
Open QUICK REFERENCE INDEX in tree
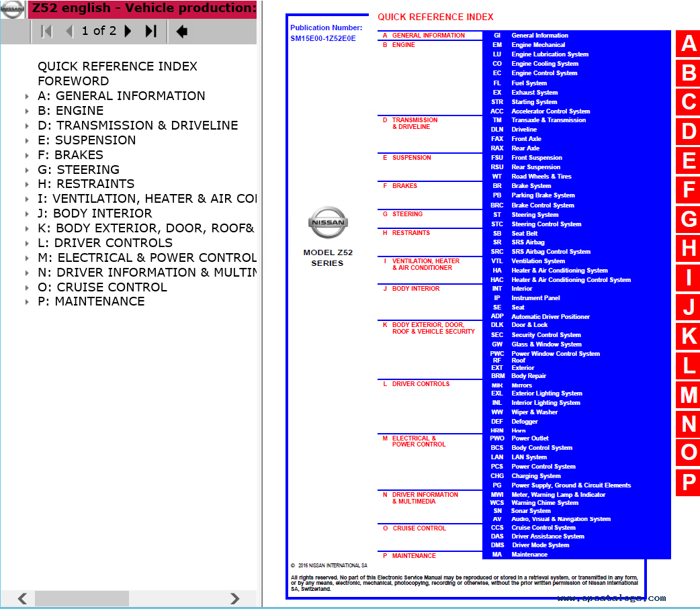tap(118, 66)
